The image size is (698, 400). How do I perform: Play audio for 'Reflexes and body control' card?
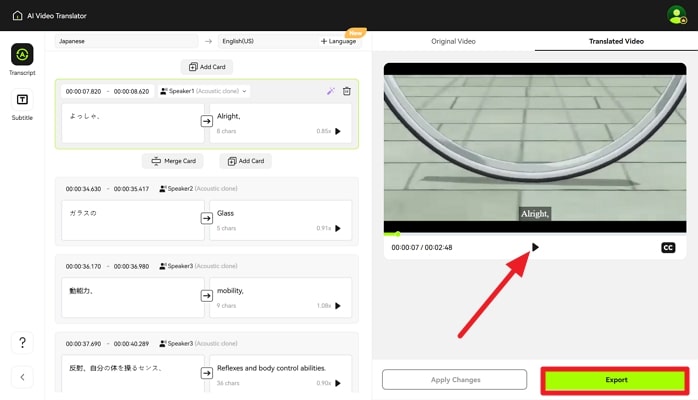point(338,383)
